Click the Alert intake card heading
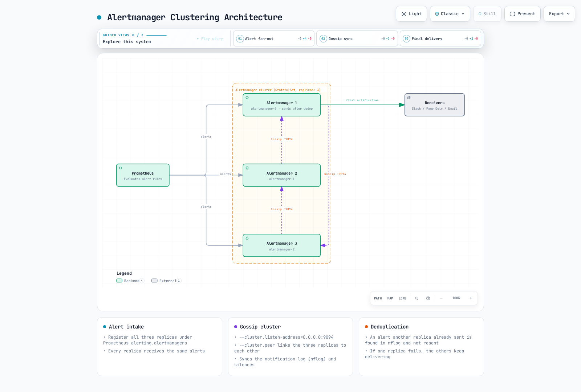This screenshot has height=392, width=581. [x=126, y=327]
